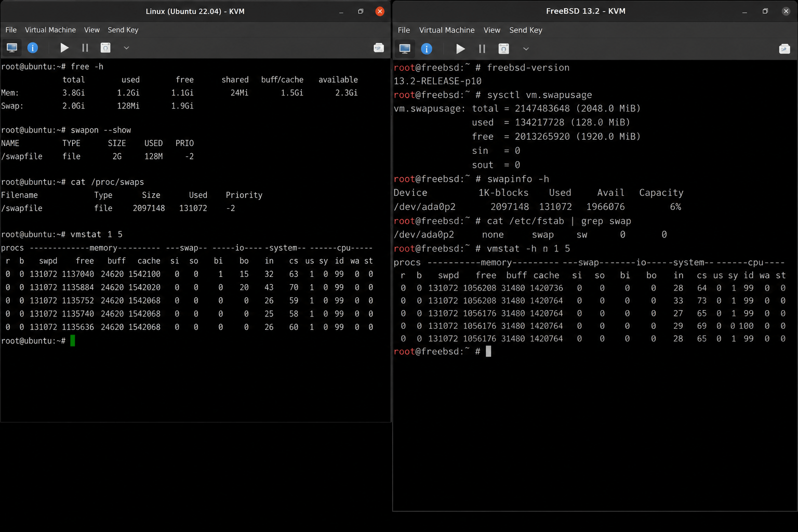Viewport: 798px width, 532px height.
Task: Click the 'swapon --show' command text
Action: (x=101, y=130)
